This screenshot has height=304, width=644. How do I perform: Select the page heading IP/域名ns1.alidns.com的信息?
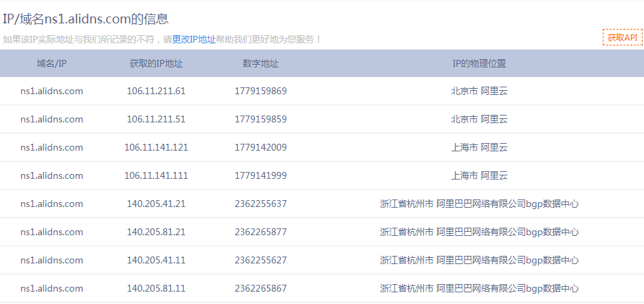point(85,19)
